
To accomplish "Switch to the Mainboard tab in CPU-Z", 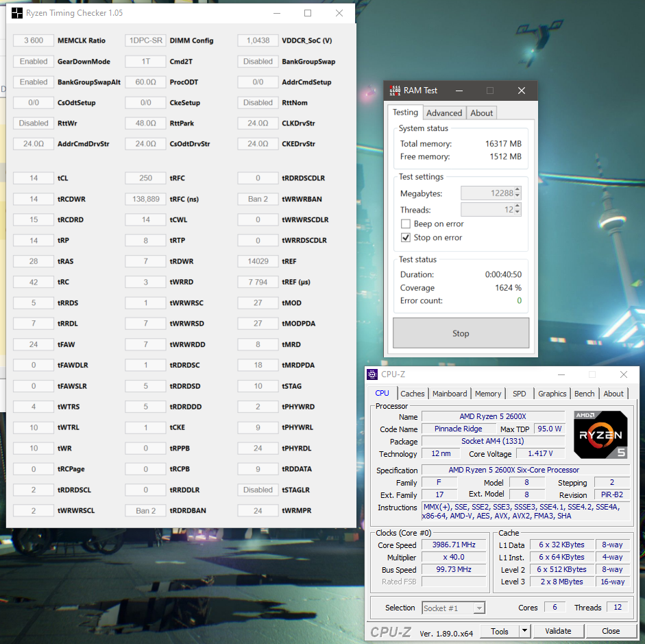I will (x=450, y=394).
